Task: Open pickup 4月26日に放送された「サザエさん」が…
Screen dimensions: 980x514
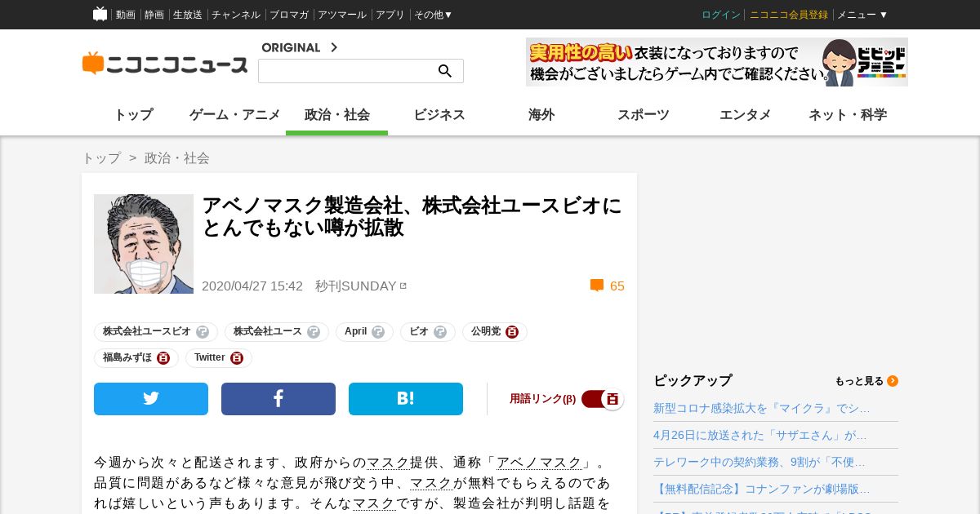Action: pyautogui.click(x=760, y=435)
